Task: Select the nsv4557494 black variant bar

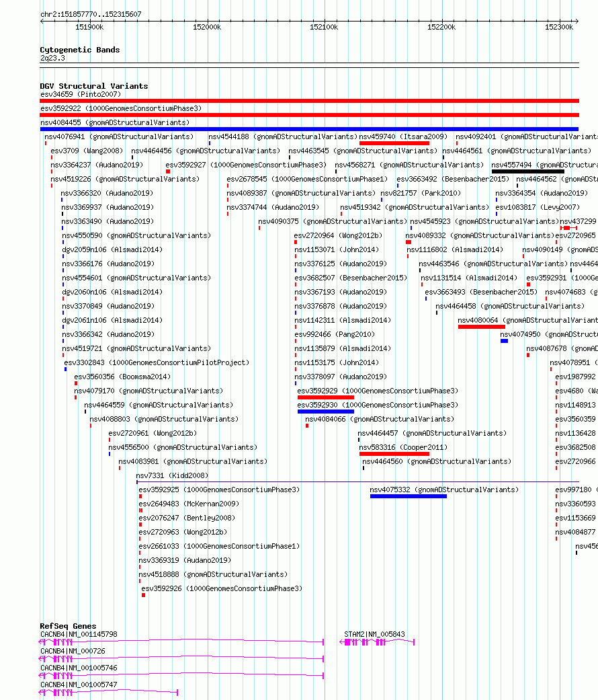Action: 528,171
